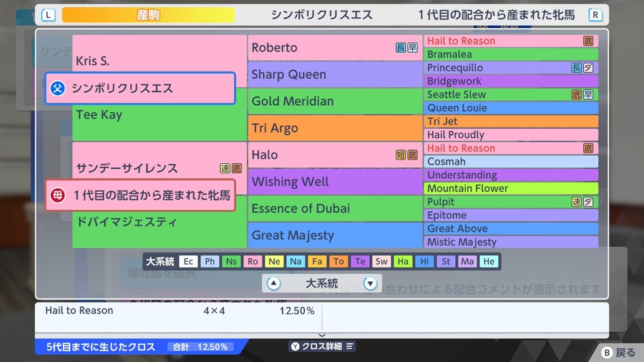Click the 速 factor icon on Pulpit
Screen dimensions: 644x362
click(577, 202)
